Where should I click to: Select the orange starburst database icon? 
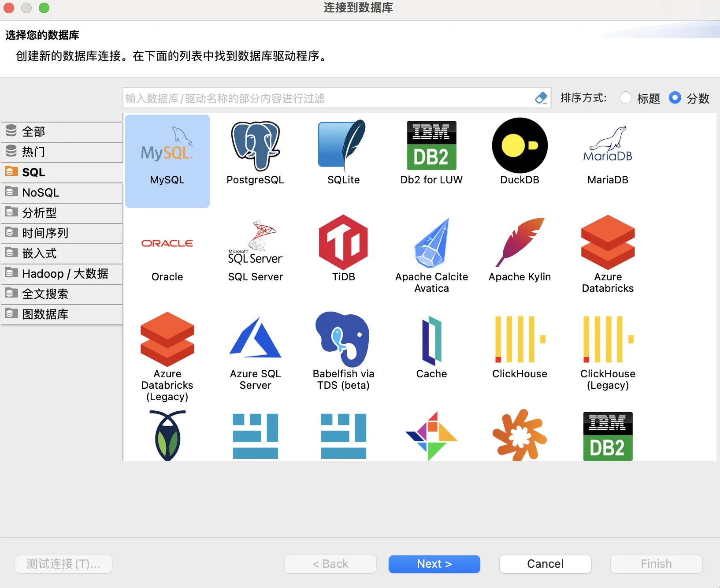click(520, 435)
